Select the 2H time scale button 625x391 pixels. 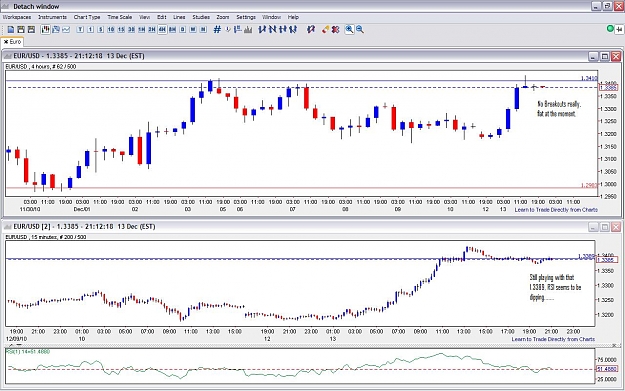coord(152,29)
